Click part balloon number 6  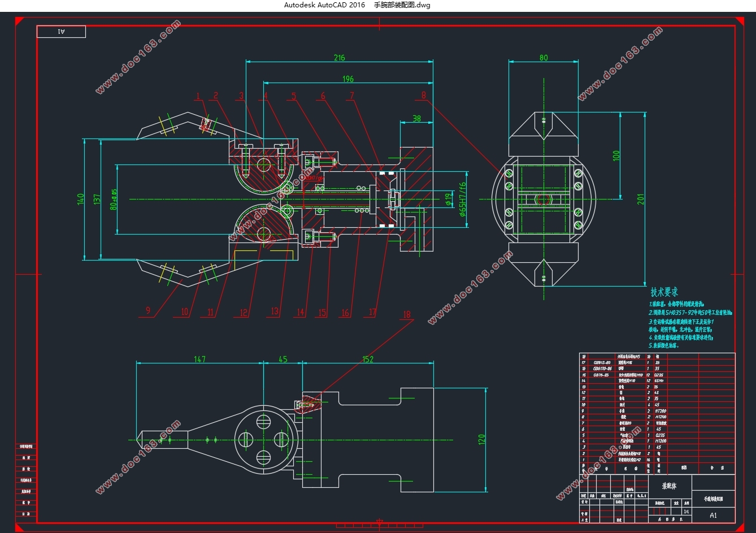click(323, 96)
